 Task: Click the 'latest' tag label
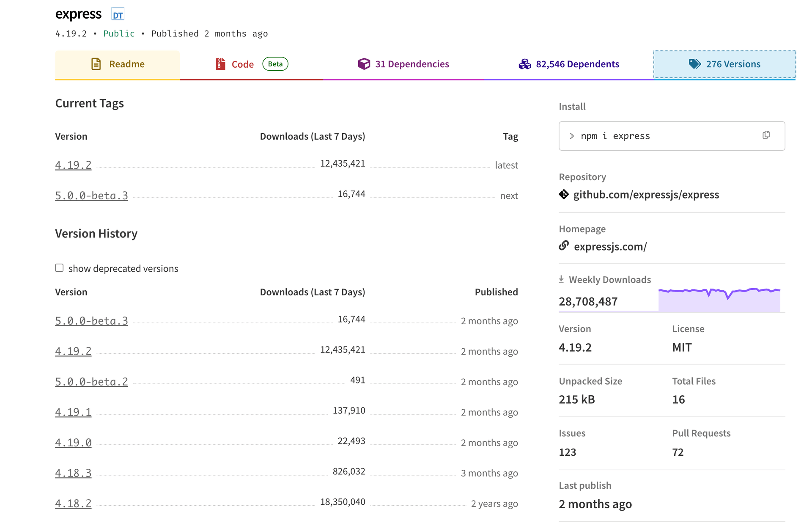click(x=506, y=165)
